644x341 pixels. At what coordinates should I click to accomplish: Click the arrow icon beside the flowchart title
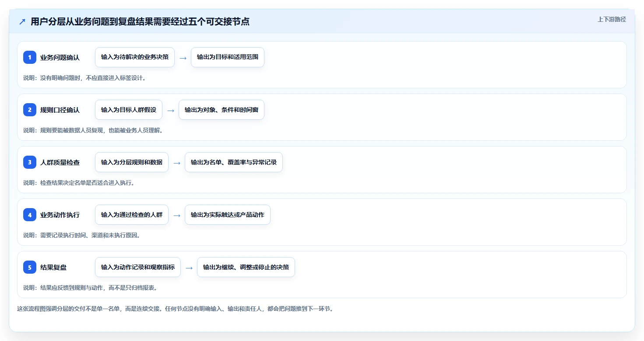(22, 22)
